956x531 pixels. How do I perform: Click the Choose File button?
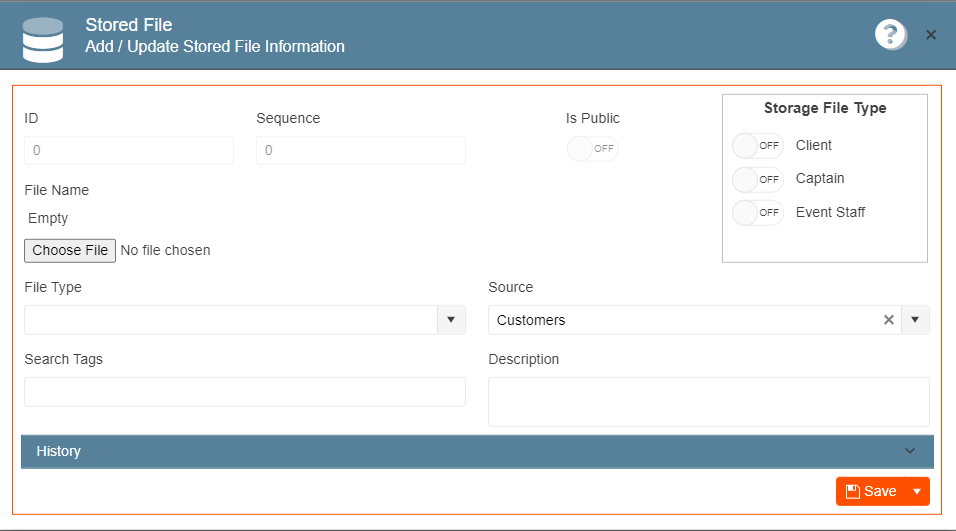click(x=70, y=251)
